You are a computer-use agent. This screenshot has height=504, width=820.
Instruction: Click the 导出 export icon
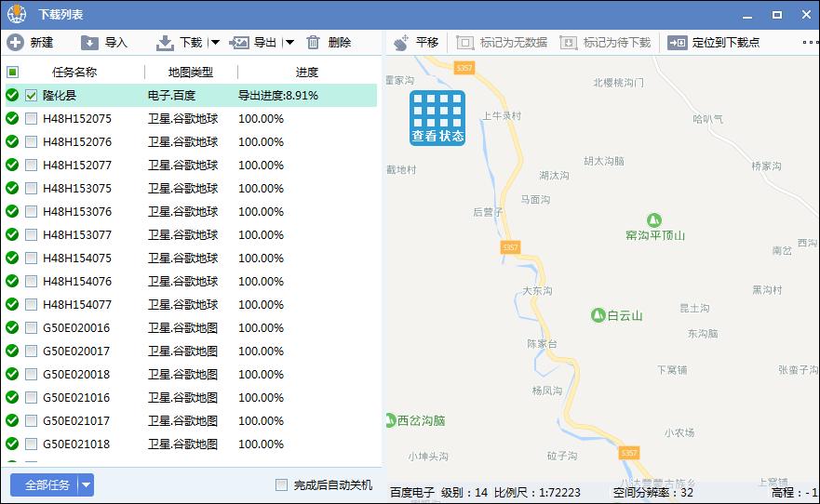pyautogui.click(x=239, y=43)
